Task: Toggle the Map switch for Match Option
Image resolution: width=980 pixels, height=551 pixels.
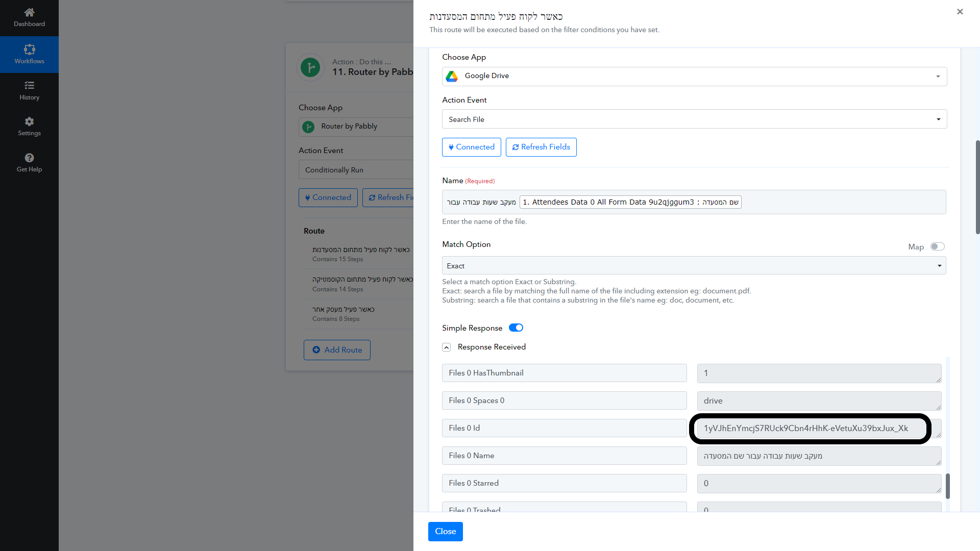Action: tap(938, 247)
